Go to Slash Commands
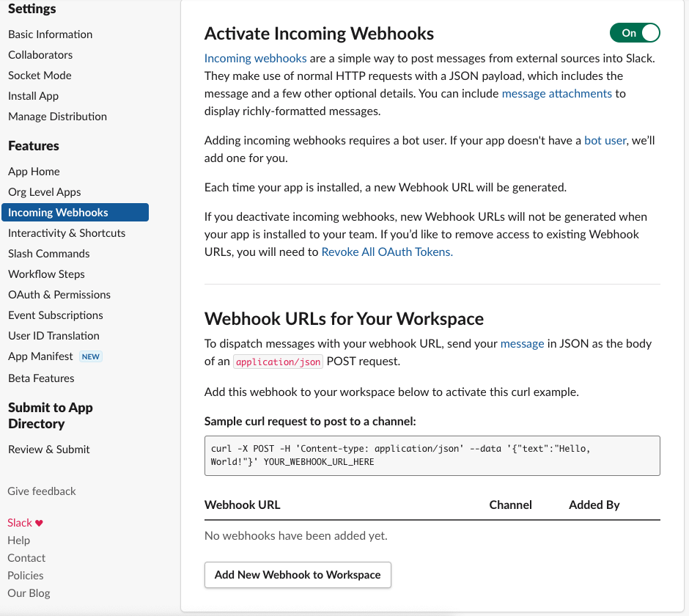 coord(49,254)
